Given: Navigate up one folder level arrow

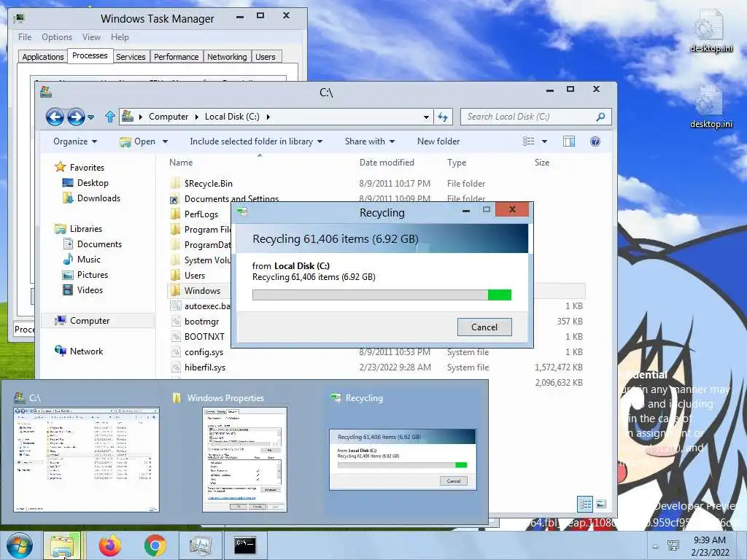Looking at the screenshot, I should pyautogui.click(x=110, y=117).
